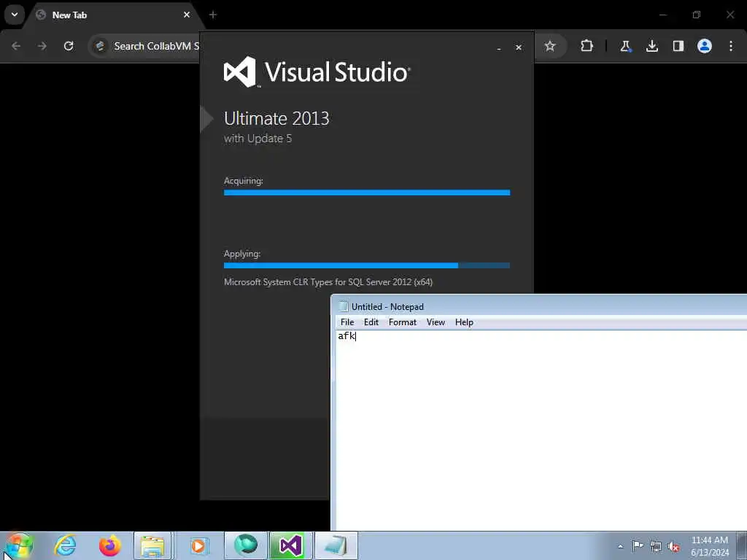Add a new Chrome tab
Image resolution: width=747 pixels, height=560 pixels.
pyautogui.click(x=213, y=15)
